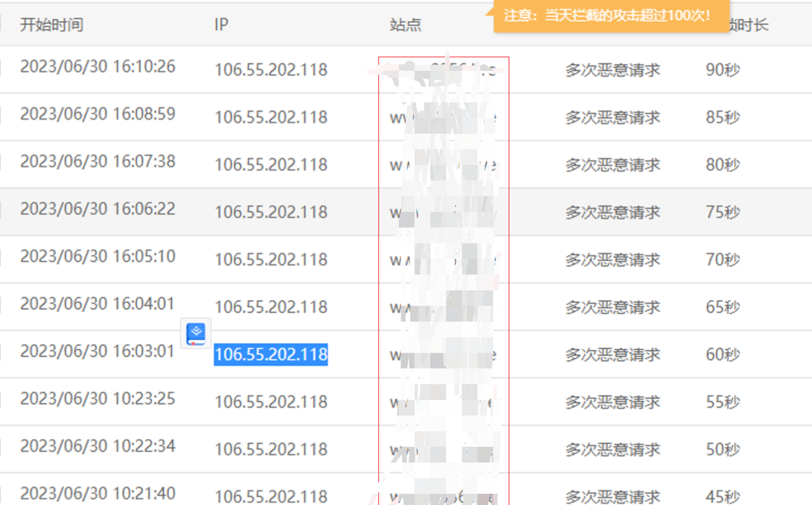Screen dimensions: 812x505
Task: Select the highlighted IP 106.55.202.118 text
Action: 271,354
